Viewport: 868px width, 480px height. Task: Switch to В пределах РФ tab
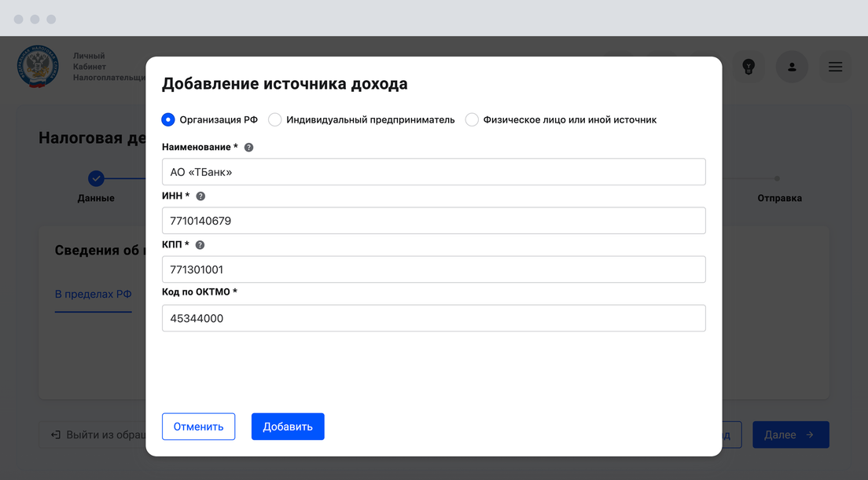click(x=93, y=294)
